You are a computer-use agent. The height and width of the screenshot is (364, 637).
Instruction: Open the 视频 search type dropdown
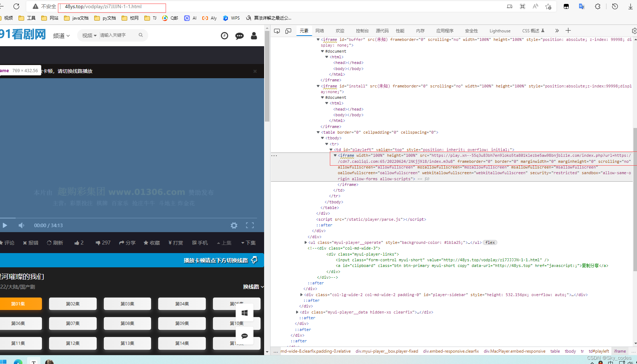coord(90,35)
